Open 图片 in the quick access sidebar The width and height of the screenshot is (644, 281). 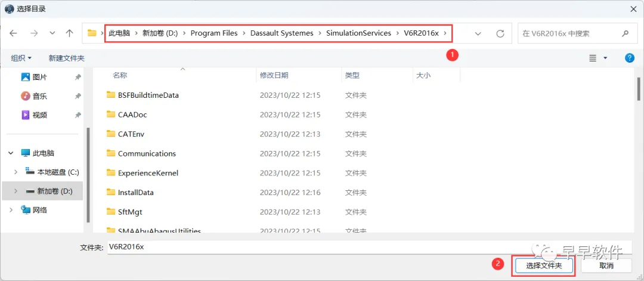pos(40,77)
